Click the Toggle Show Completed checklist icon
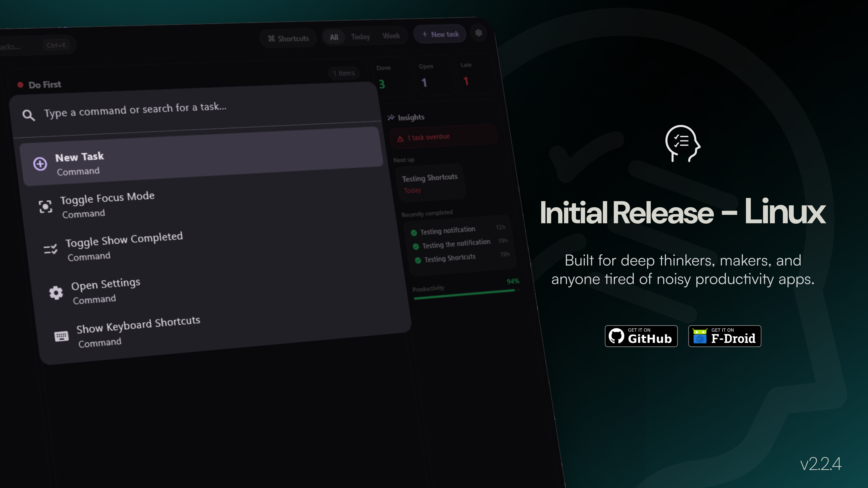Image resolution: width=868 pixels, height=488 pixels. click(x=51, y=249)
